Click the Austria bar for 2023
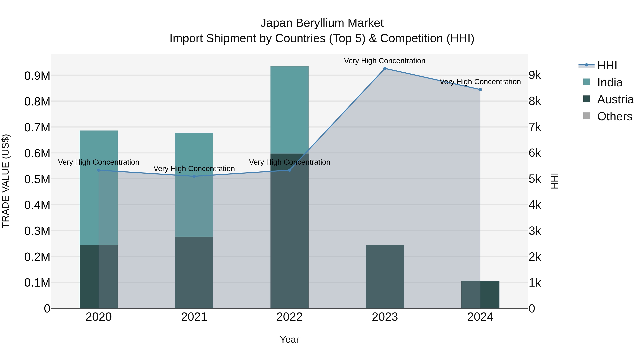This screenshot has height=362, width=644. click(385, 277)
